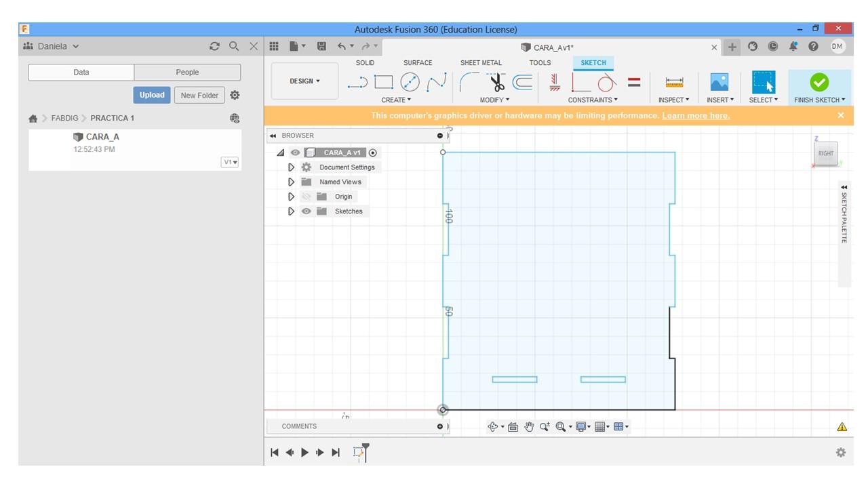
Task: Open the Notifications bell
Action: (793, 47)
